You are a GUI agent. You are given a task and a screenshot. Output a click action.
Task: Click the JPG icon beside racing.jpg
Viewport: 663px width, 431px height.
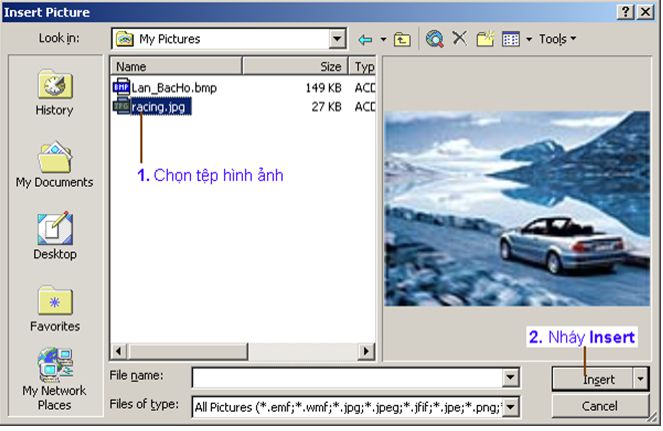[x=121, y=105]
